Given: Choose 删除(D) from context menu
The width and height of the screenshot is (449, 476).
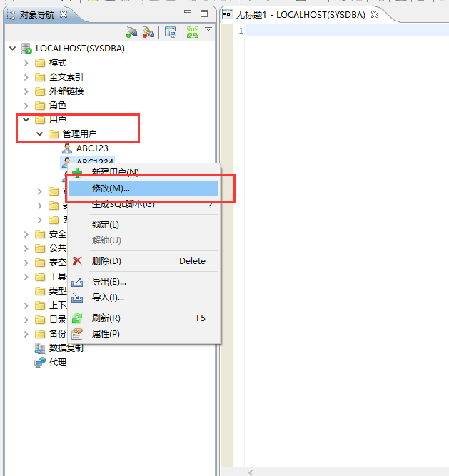Looking at the screenshot, I should 143,261.
